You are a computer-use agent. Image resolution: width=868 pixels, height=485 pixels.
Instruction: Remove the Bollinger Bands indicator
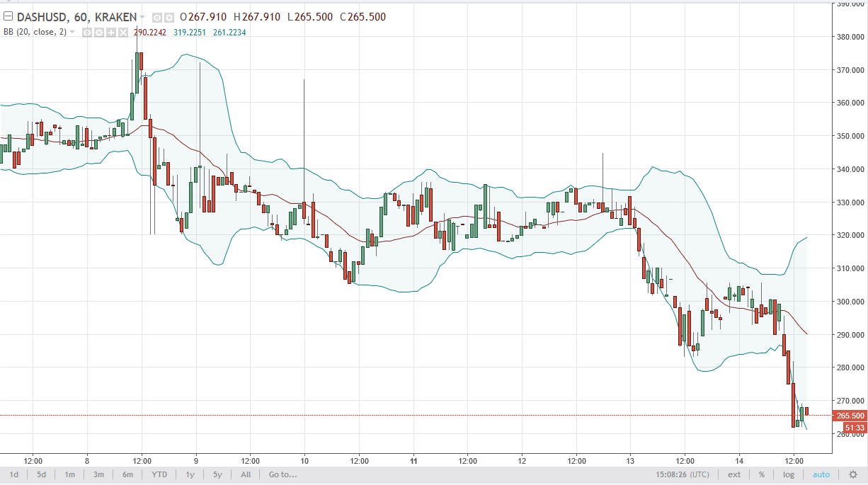pos(123,32)
